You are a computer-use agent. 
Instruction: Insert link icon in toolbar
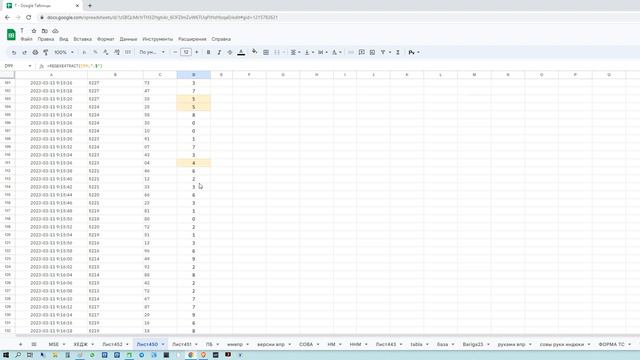click(x=351, y=53)
